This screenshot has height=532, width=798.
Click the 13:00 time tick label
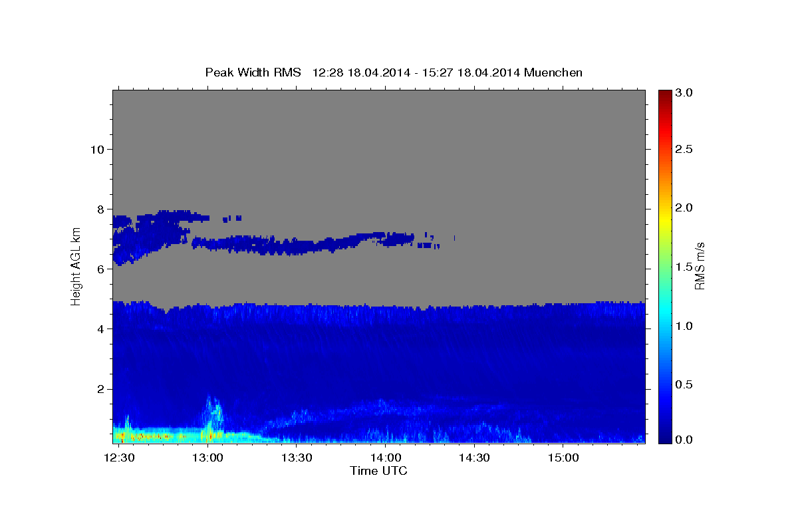pos(207,458)
